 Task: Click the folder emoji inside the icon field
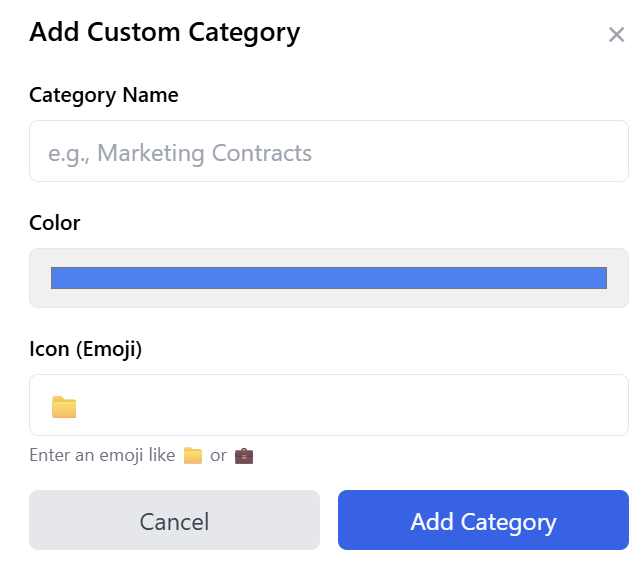[x=64, y=407]
